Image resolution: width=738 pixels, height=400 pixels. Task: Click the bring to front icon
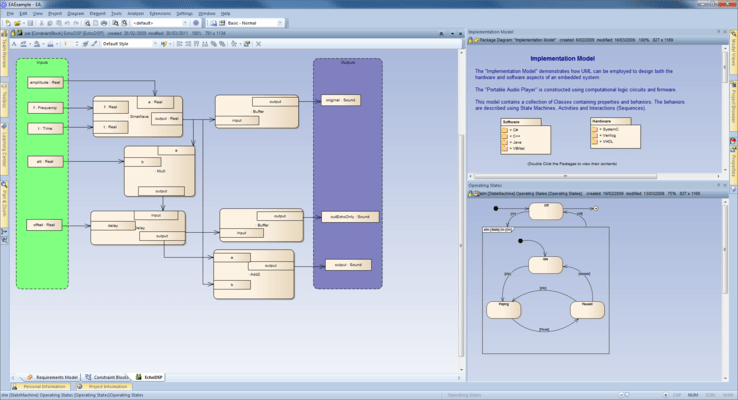pos(213,44)
